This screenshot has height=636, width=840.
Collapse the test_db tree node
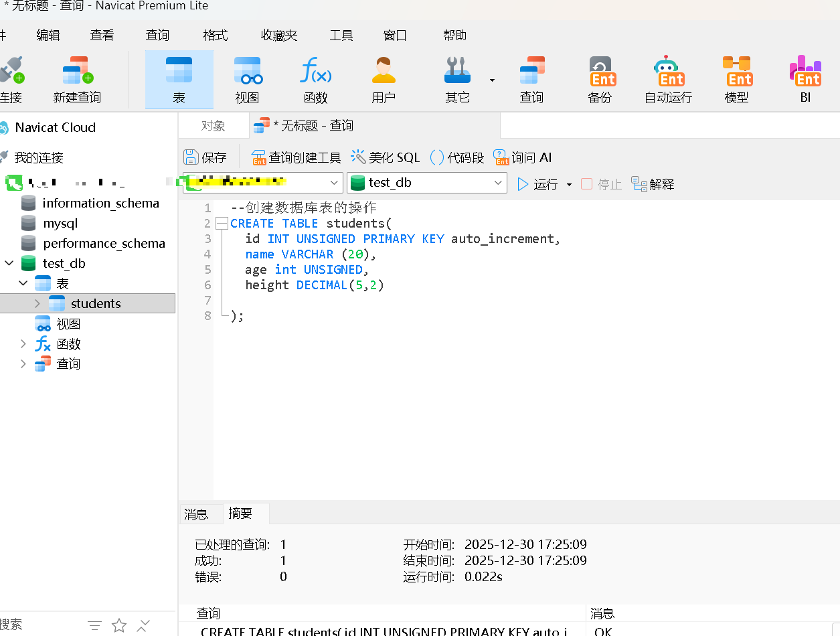[9, 263]
